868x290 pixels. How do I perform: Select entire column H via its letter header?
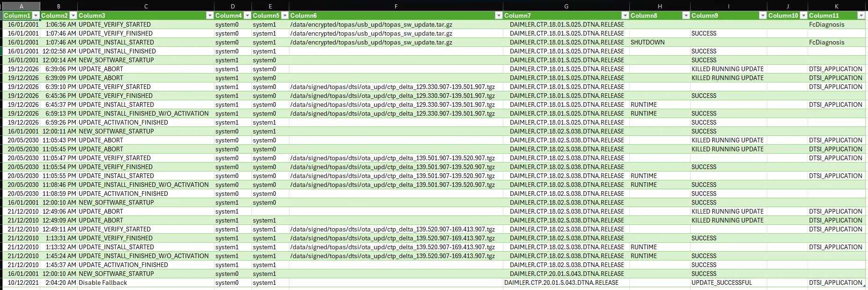click(660, 7)
